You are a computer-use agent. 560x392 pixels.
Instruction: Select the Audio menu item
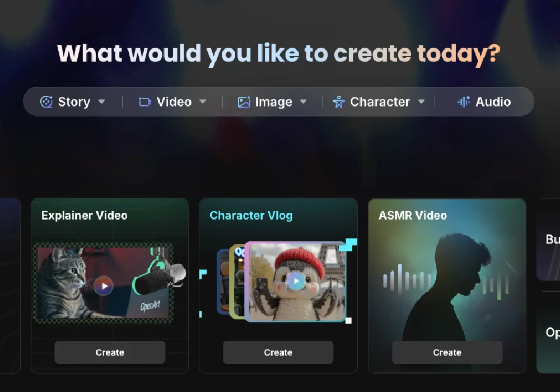pos(484,102)
